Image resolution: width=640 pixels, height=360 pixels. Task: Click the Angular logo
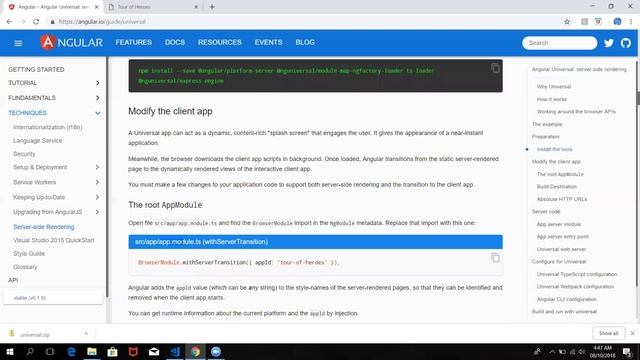71,42
